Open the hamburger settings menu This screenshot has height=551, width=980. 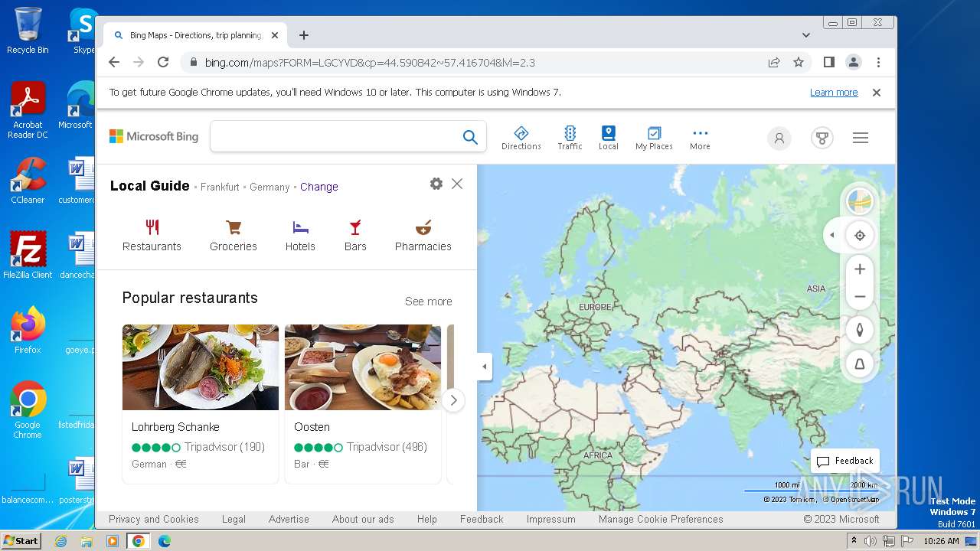(861, 138)
